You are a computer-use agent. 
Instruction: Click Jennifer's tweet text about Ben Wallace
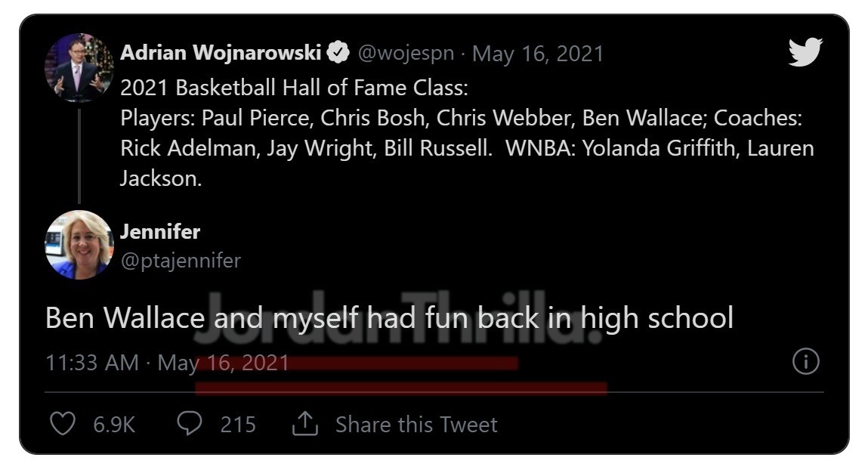click(389, 318)
